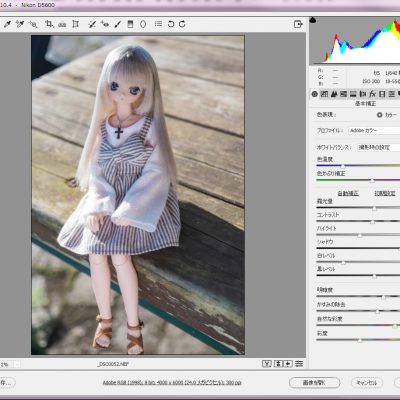Open the Effects fx panel tab
The width and height of the screenshot is (400, 400).
click(372, 94)
